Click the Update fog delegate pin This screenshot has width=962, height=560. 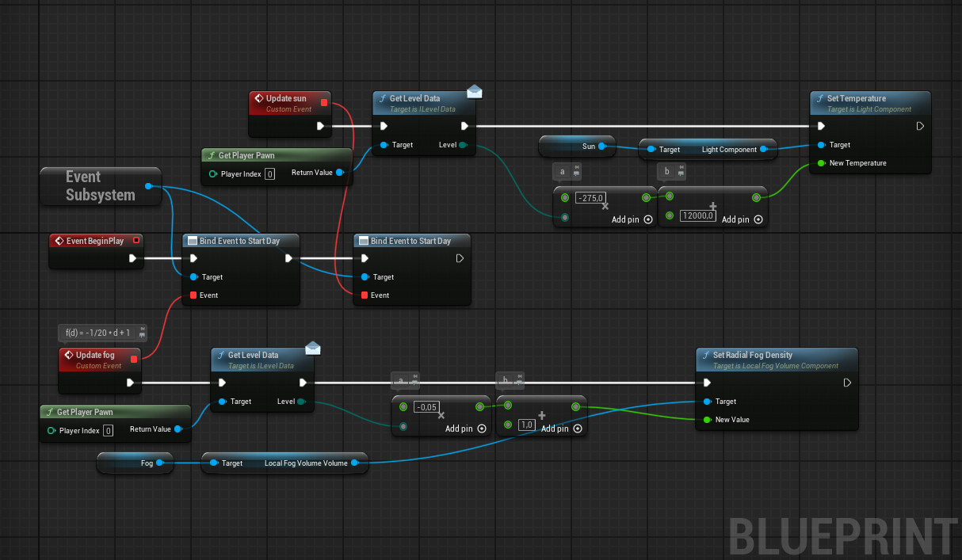pyautogui.click(x=134, y=359)
